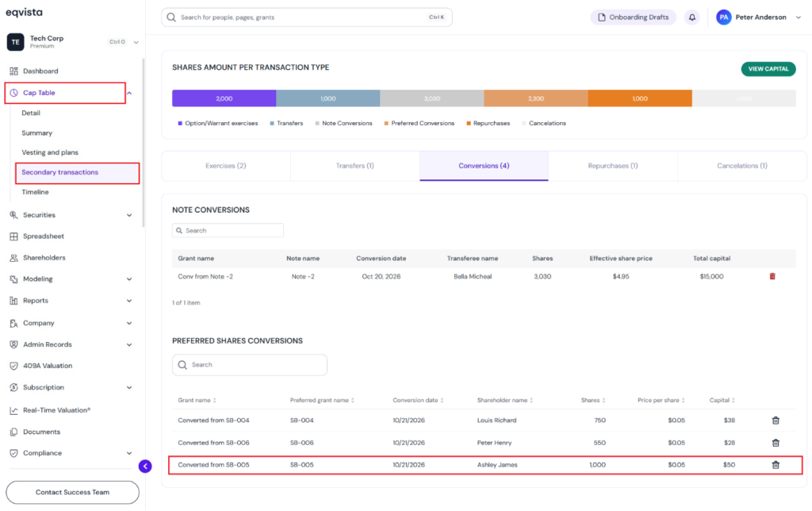Screen dimensions: 812x511
Task: Switch to the Transfers (1) tab
Action: coord(354,167)
